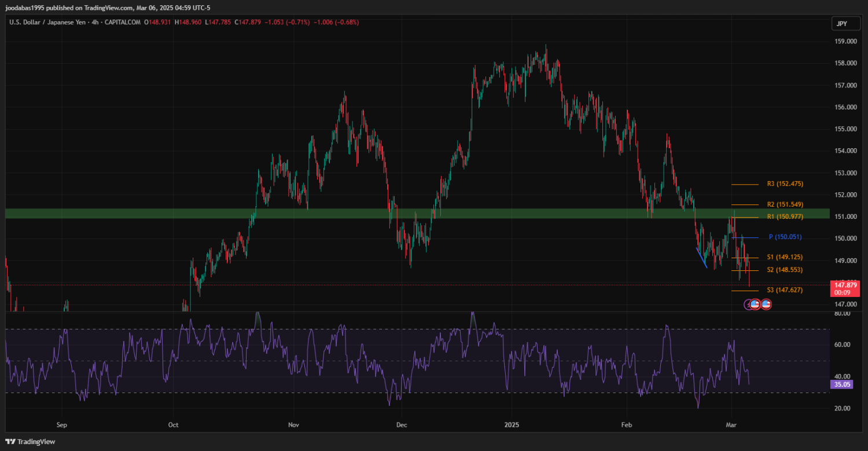
Task: Select the S1 (149.125) support label
Action: 785,257
